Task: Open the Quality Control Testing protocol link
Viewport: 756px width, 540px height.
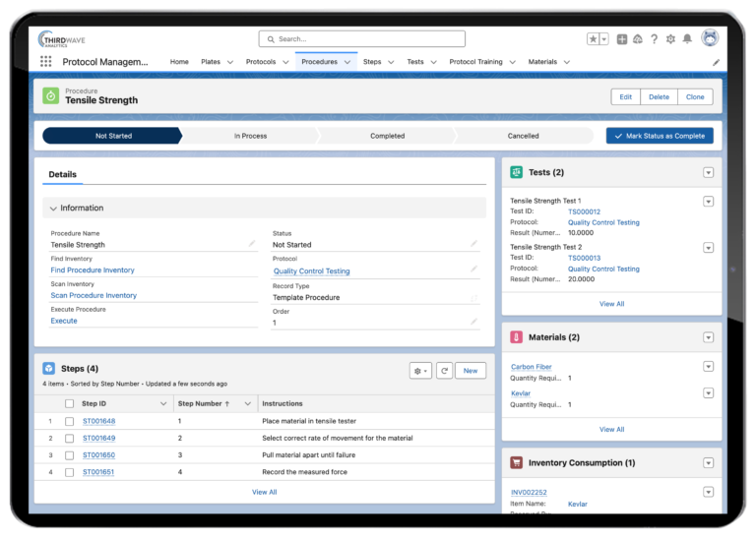Action: (311, 271)
